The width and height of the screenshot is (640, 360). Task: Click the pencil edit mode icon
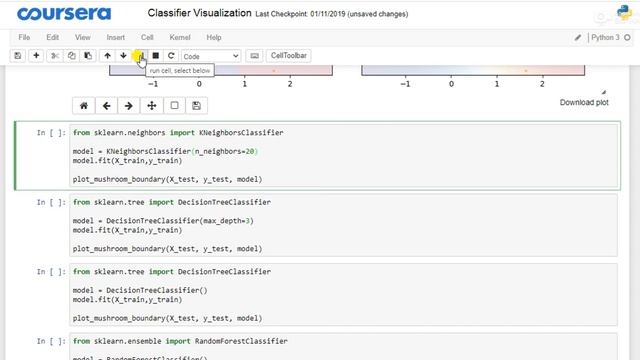(578, 38)
